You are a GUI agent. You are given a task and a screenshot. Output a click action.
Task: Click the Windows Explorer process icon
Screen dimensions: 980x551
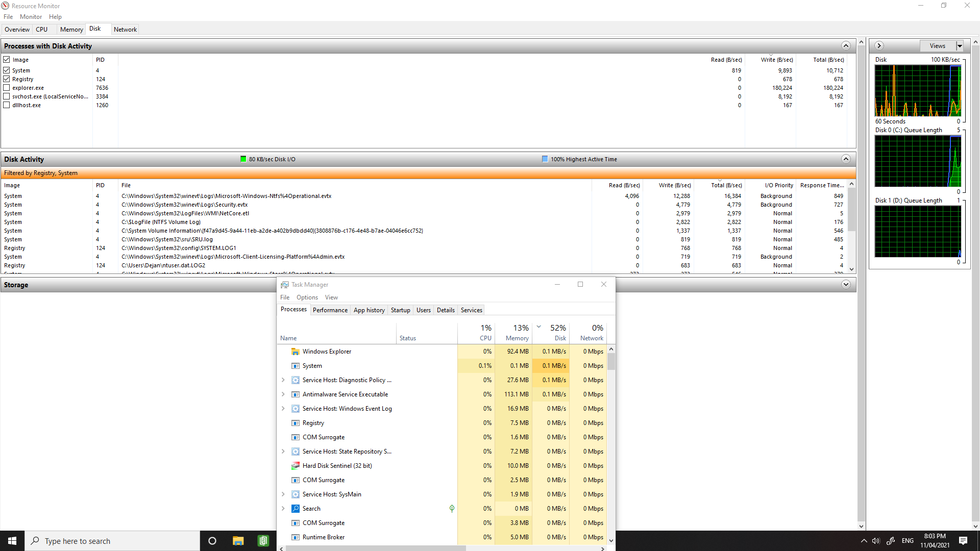pos(295,352)
